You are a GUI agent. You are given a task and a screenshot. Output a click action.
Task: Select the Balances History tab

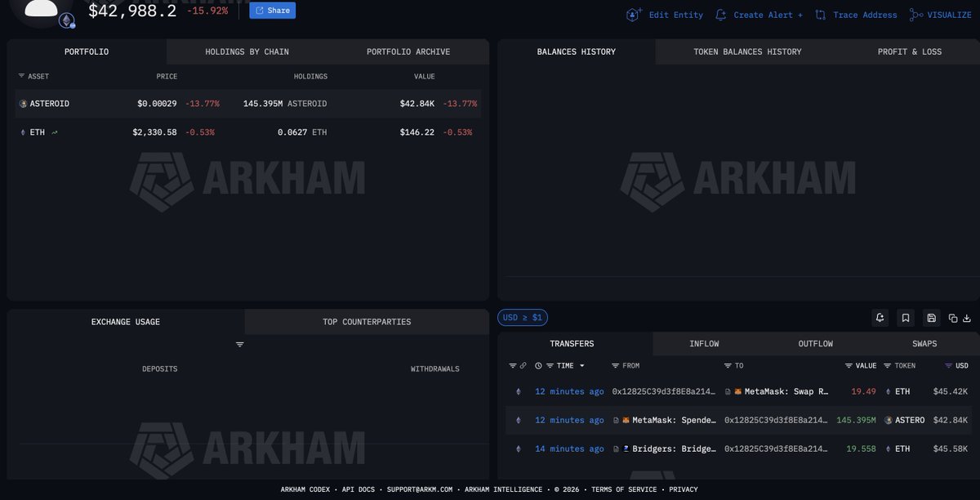pyautogui.click(x=577, y=51)
